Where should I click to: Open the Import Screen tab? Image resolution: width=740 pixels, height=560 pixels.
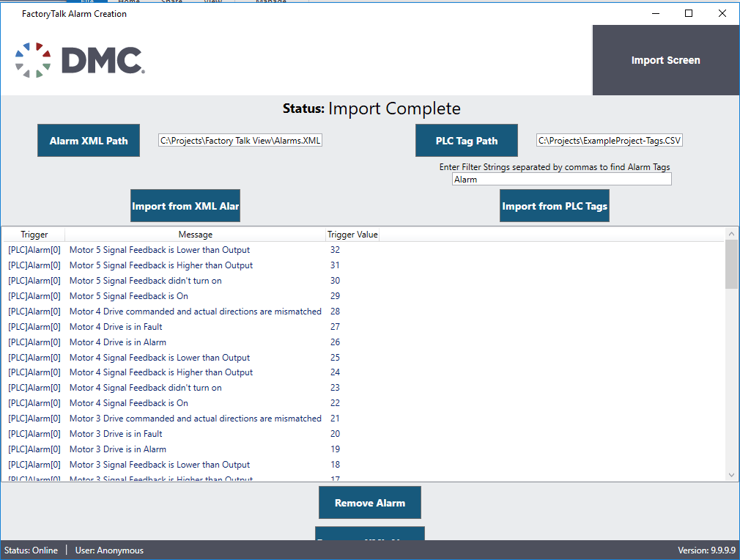pyautogui.click(x=665, y=60)
